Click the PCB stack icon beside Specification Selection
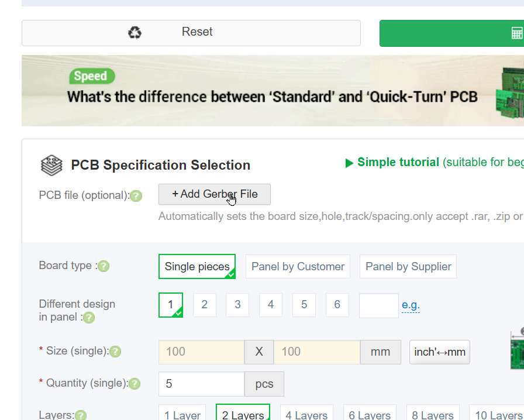The width and height of the screenshot is (524, 420). pyautogui.click(x=51, y=166)
